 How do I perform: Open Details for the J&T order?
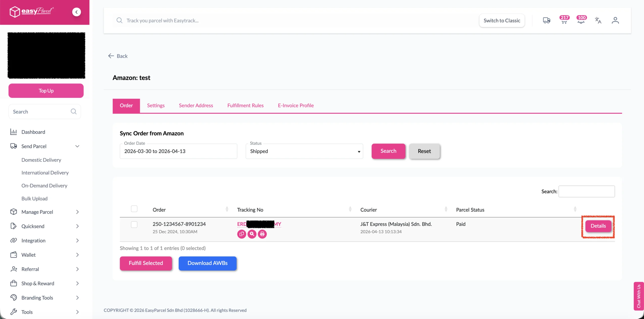(x=598, y=226)
